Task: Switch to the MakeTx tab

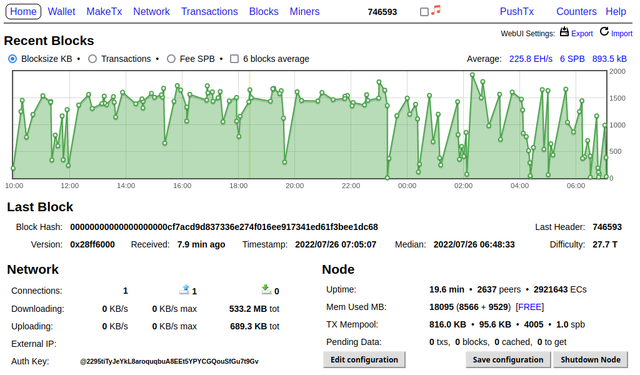Action: coord(104,11)
